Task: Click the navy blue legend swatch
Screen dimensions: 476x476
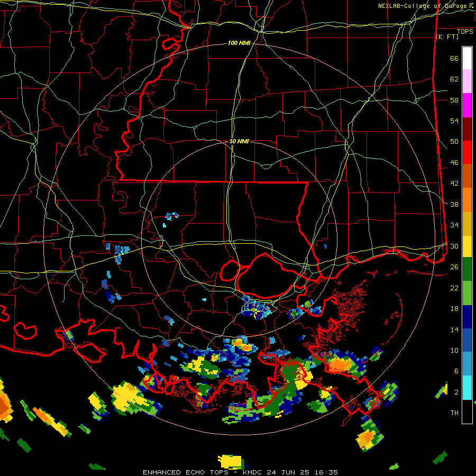Action: coord(467,317)
